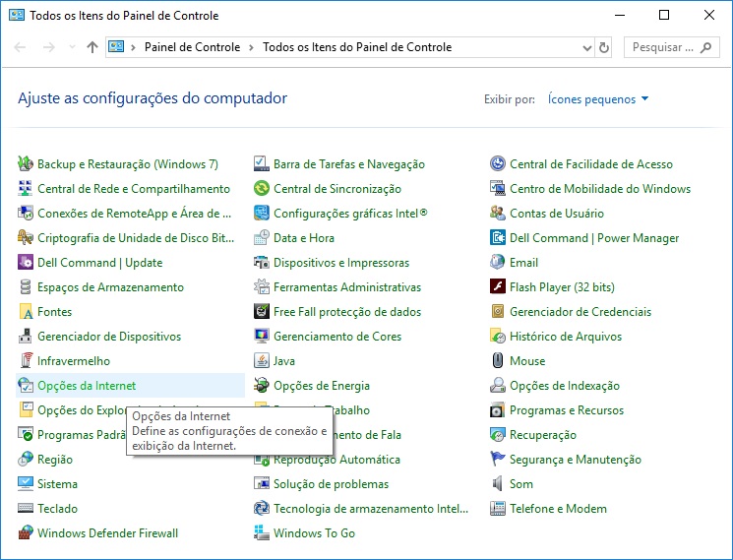Click the Região globe icon

pos(26,459)
